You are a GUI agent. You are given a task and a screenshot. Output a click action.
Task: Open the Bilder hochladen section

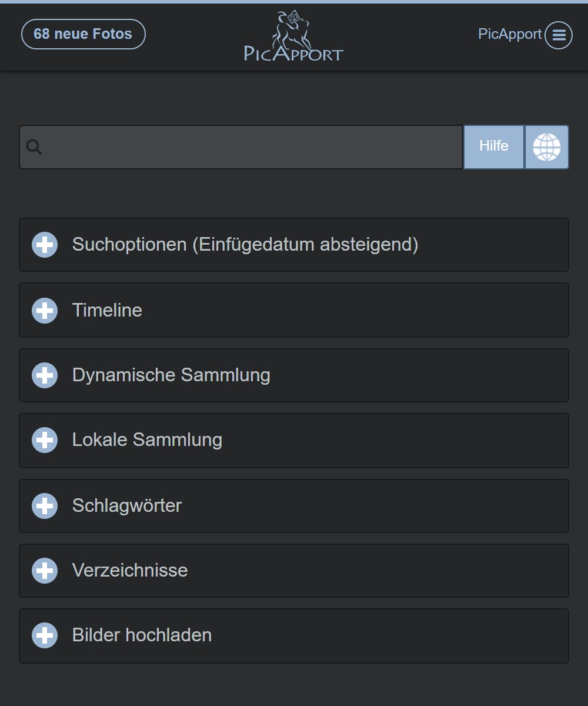pos(142,635)
